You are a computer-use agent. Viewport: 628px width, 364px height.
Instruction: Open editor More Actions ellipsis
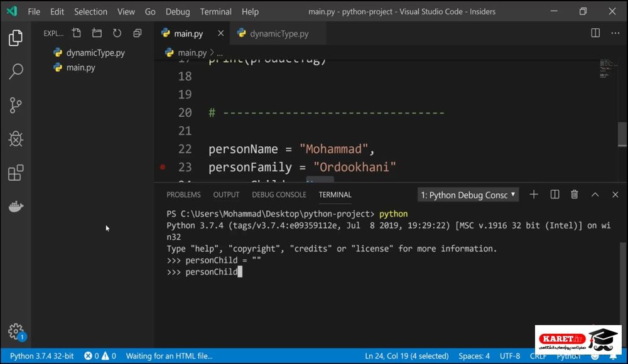615,33
